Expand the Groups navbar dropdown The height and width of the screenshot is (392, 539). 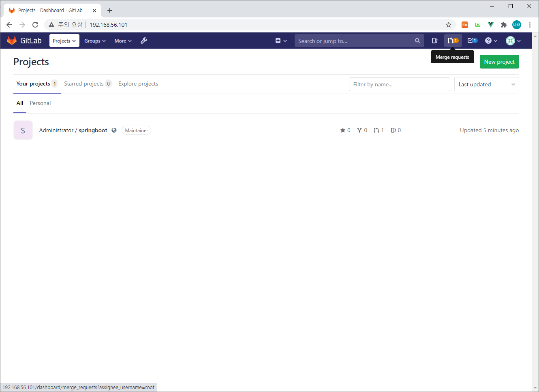pyautogui.click(x=95, y=41)
